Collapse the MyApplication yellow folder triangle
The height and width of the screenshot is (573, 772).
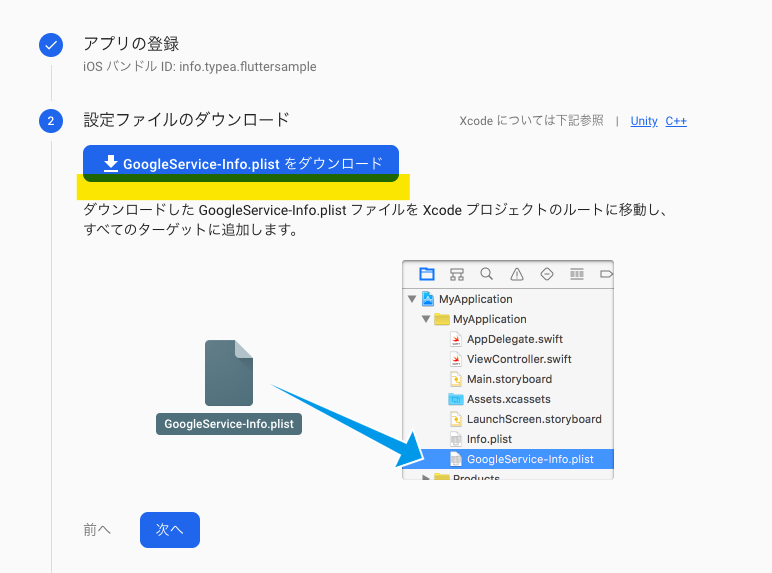coord(426,319)
